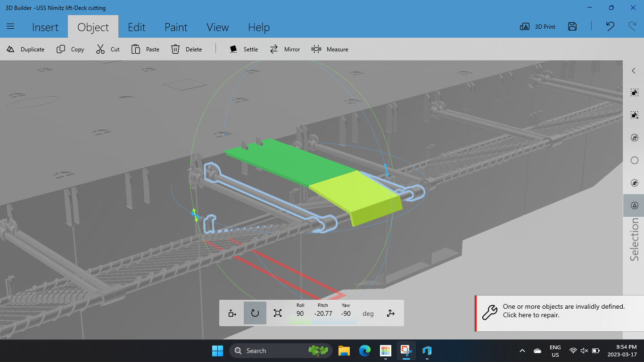Select all objects via sidebar icon

point(634,138)
